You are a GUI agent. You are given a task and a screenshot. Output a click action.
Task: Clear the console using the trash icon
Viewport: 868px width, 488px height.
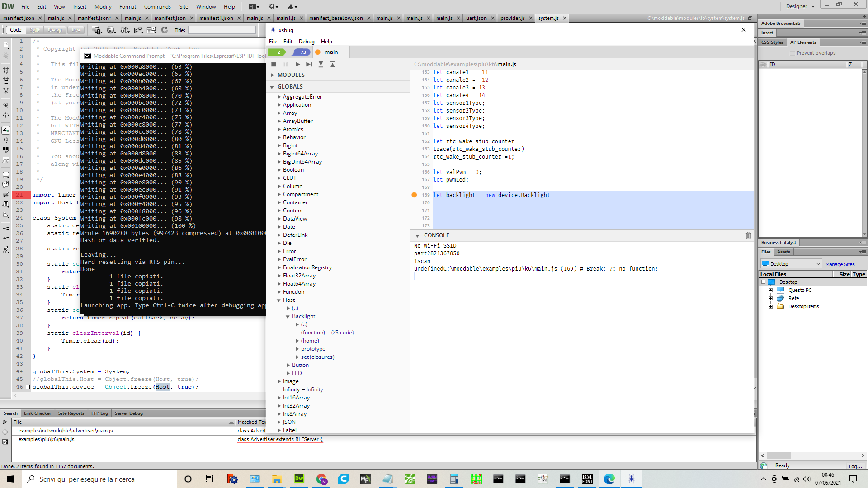748,235
